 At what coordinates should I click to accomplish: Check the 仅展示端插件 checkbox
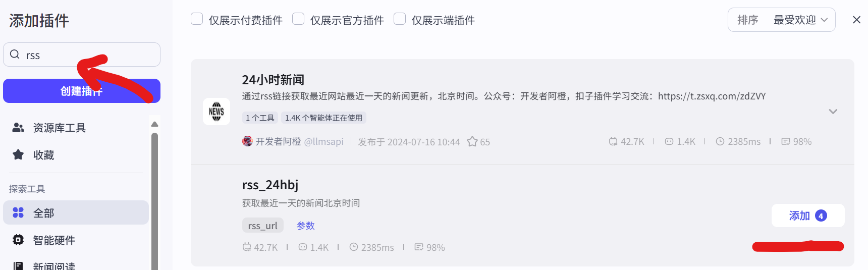click(x=400, y=19)
